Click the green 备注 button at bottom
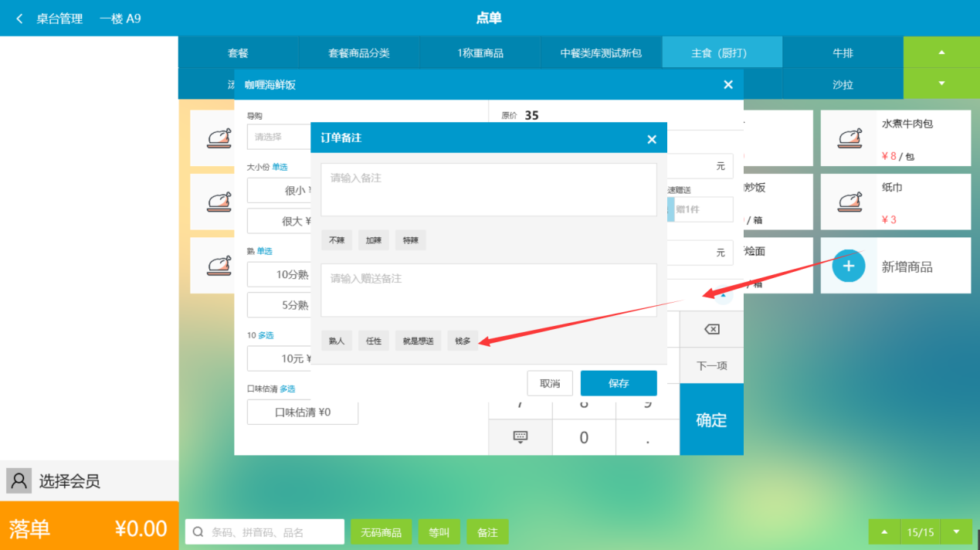 tap(487, 532)
